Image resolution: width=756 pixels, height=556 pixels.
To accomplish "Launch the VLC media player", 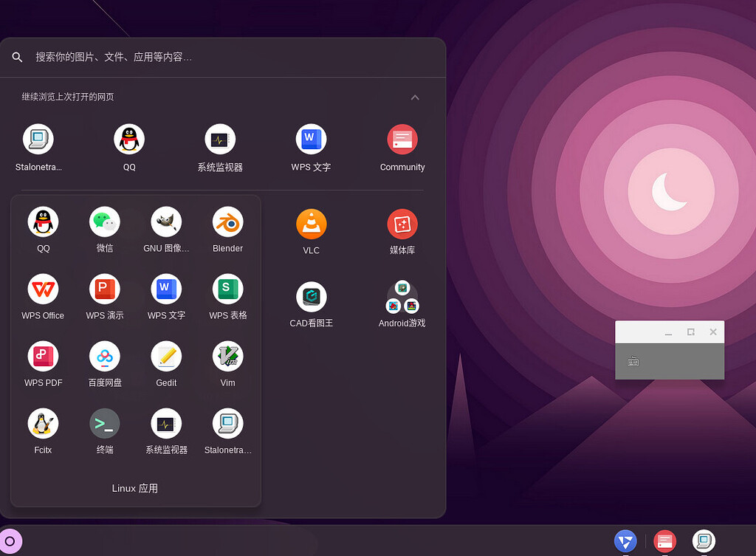I will click(311, 224).
